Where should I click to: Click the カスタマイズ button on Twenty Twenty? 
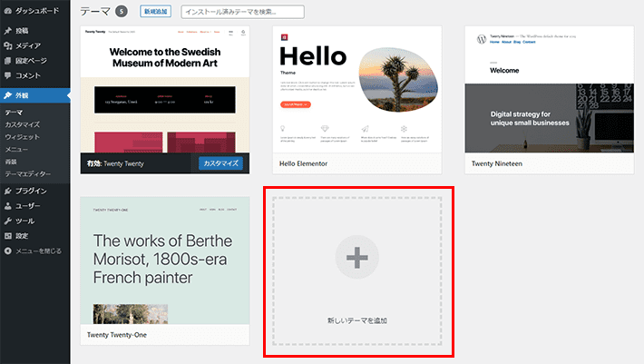[x=221, y=163]
